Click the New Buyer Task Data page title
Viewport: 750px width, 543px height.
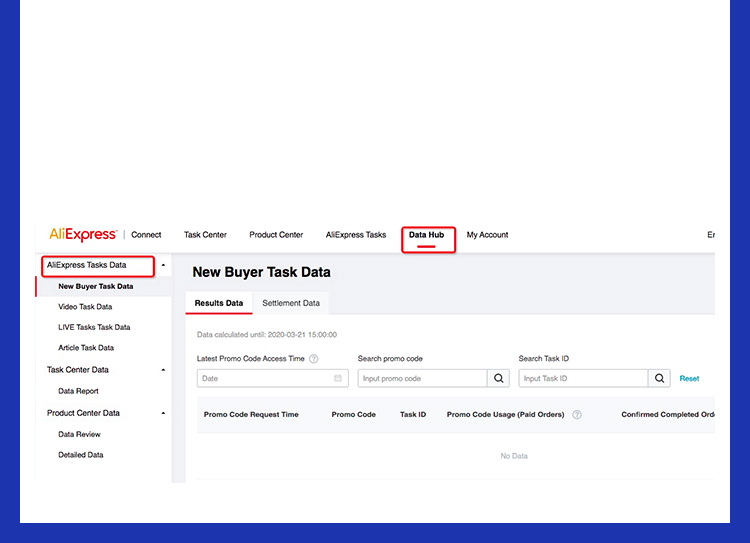tap(261, 272)
